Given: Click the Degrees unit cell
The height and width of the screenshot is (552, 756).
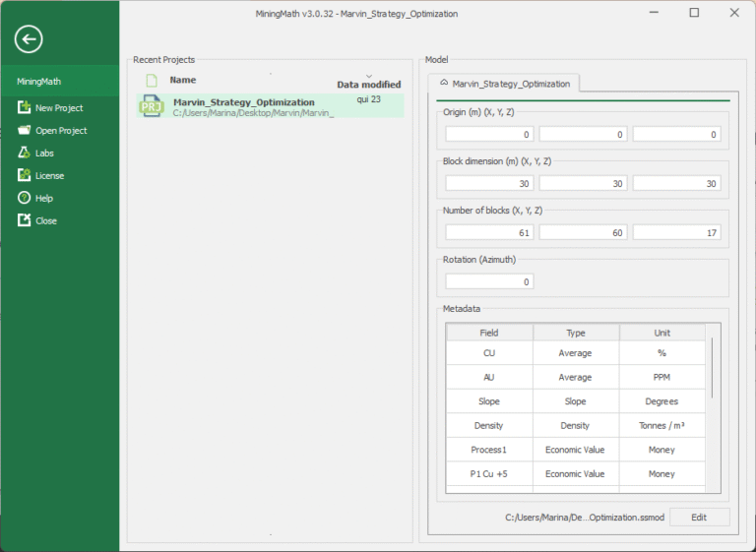Looking at the screenshot, I should pyautogui.click(x=661, y=401).
